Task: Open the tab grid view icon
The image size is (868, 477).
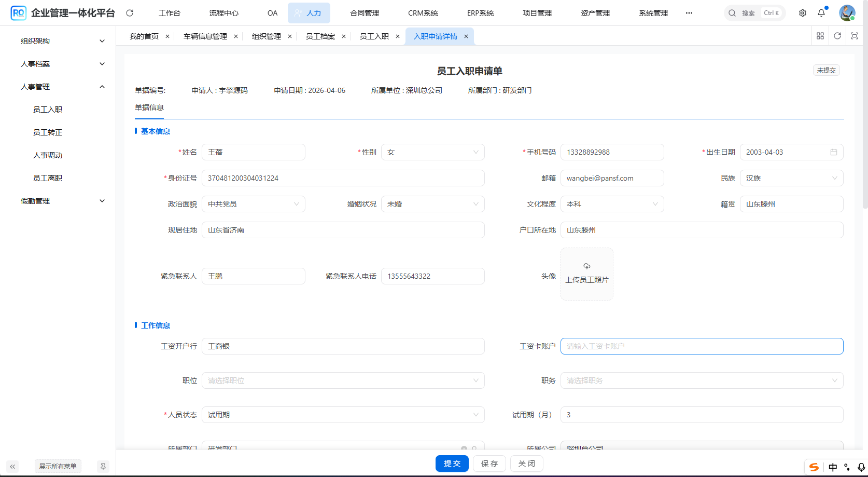Action: coord(820,36)
